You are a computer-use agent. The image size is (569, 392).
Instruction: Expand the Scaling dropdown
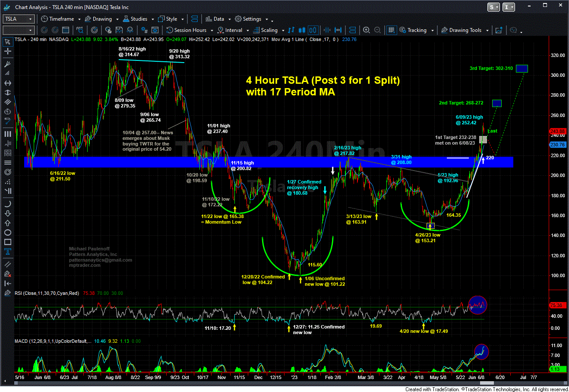(x=283, y=31)
